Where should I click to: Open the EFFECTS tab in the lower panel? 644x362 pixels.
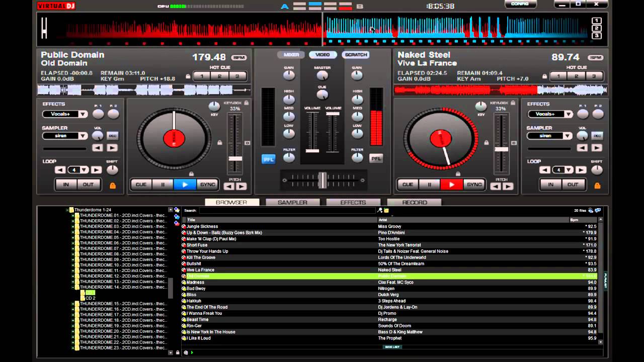pos(353,203)
